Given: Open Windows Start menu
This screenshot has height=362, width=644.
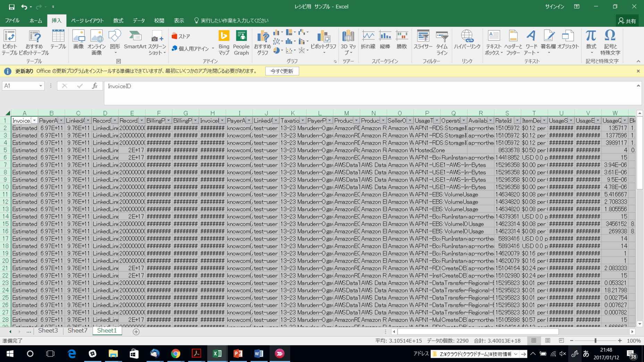Looking at the screenshot, I should [x=10, y=353].
